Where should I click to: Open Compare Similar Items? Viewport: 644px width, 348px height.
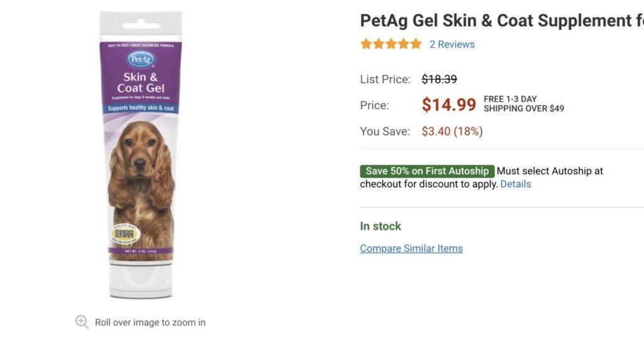tap(411, 248)
